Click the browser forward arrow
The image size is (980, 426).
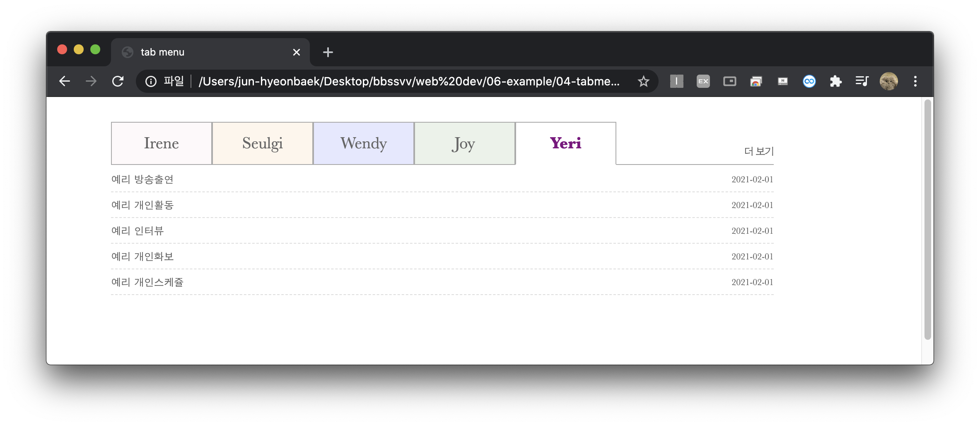91,81
